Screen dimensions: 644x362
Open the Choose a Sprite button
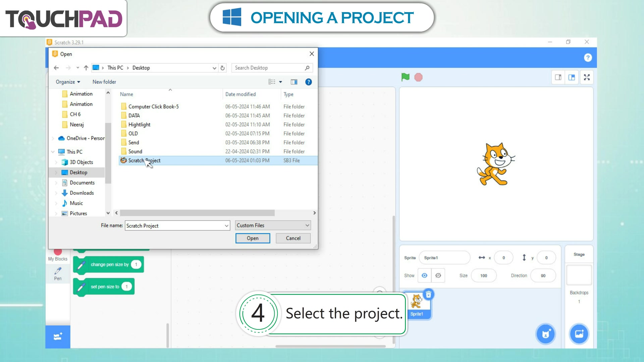(x=545, y=334)
